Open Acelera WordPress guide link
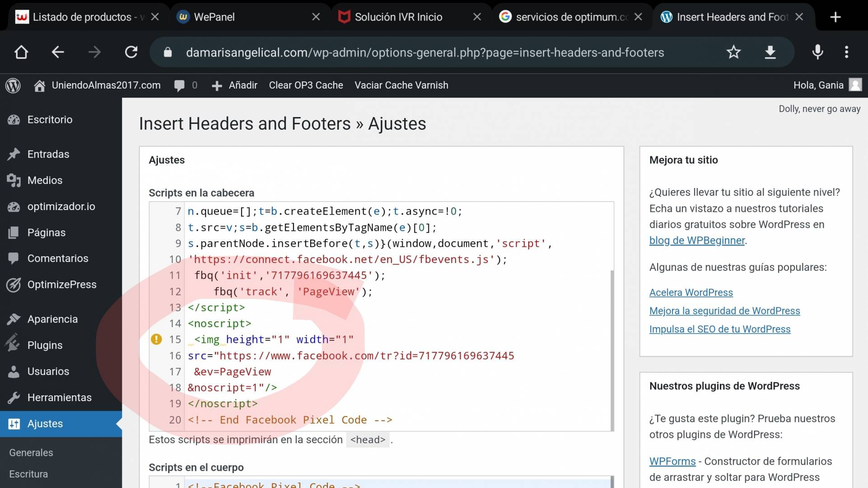This screenshot has height=488, width=868. (x=691, y=292)
